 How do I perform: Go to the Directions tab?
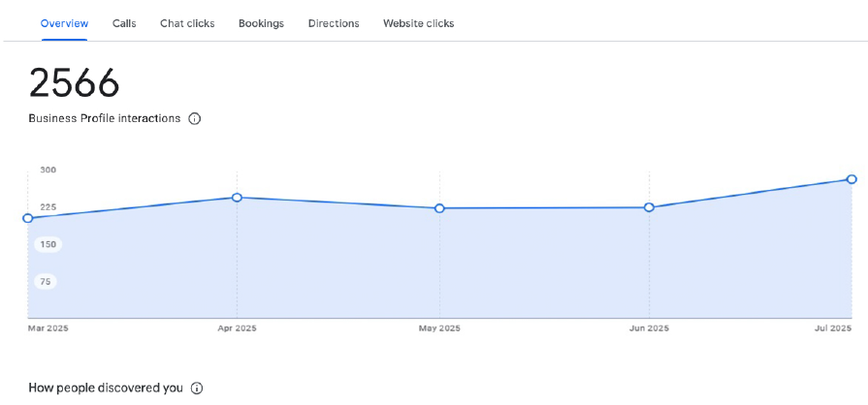[334, 23]
